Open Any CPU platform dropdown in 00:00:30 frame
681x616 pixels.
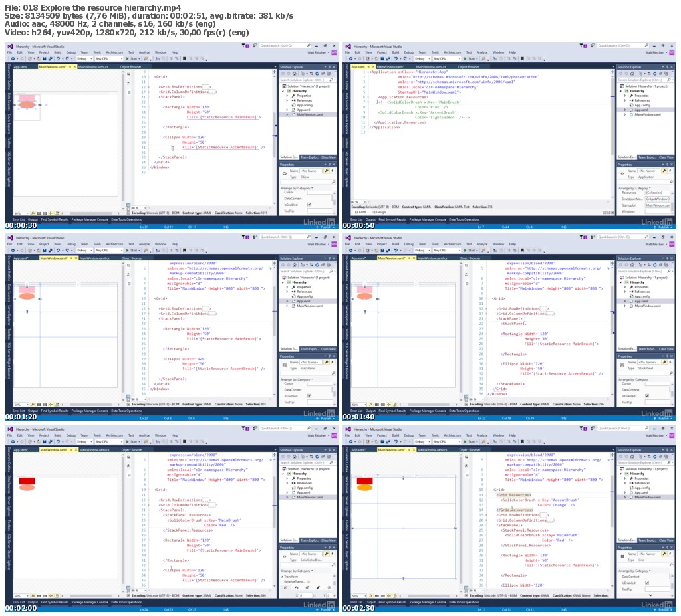[x=108, y=58]
